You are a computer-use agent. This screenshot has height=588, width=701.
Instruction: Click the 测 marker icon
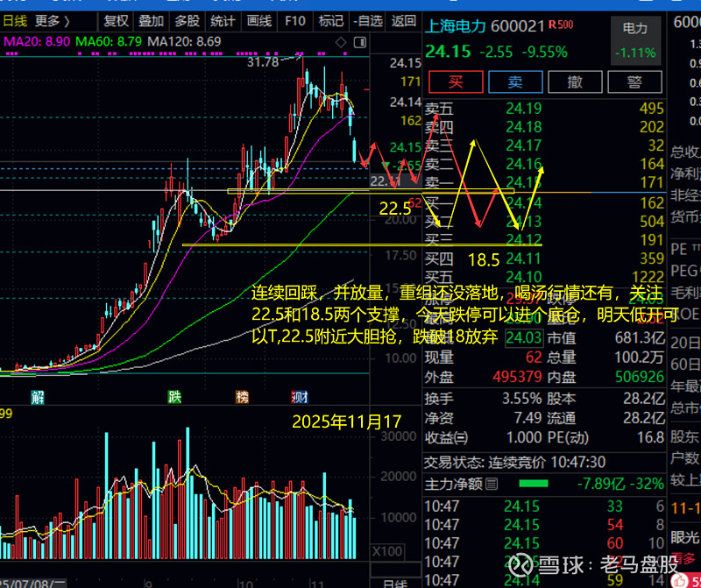[x=299, y=397]
